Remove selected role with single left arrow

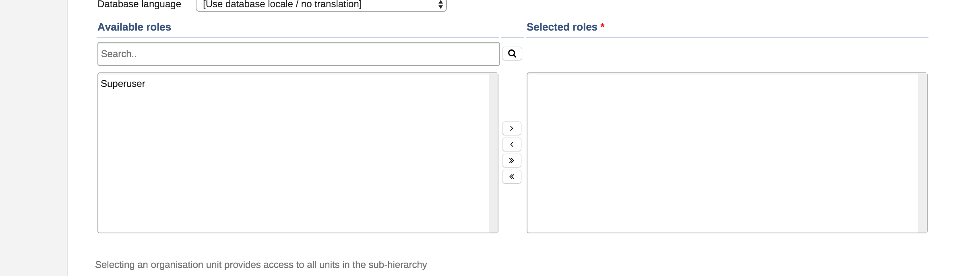click(511, 144)
